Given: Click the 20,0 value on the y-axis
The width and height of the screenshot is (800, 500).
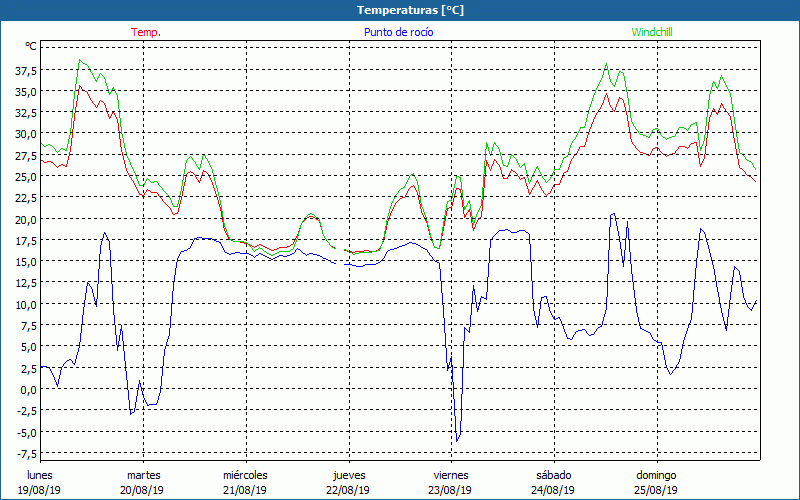Looking at the screenshot, I should click(26, 219).
